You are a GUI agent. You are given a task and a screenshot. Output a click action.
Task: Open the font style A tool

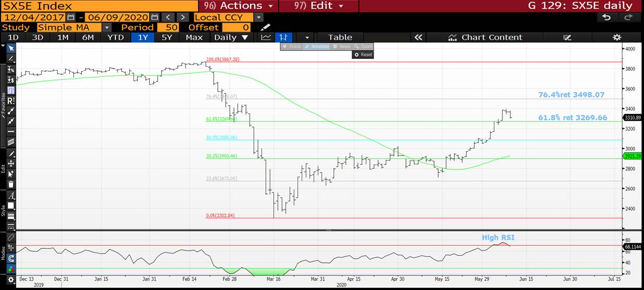point(11,196)
